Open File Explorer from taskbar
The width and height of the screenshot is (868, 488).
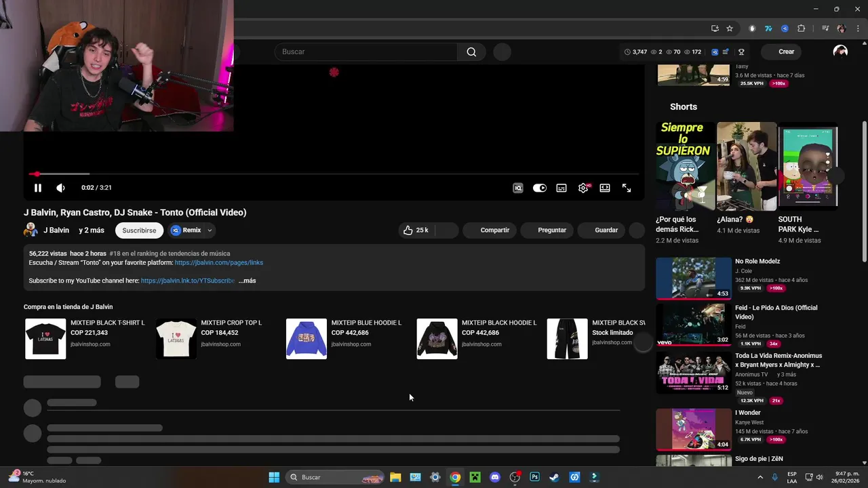tap(395, 477)
